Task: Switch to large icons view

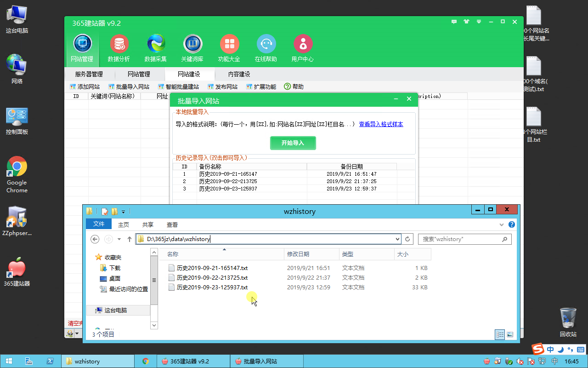Action: tap(509, 335)
